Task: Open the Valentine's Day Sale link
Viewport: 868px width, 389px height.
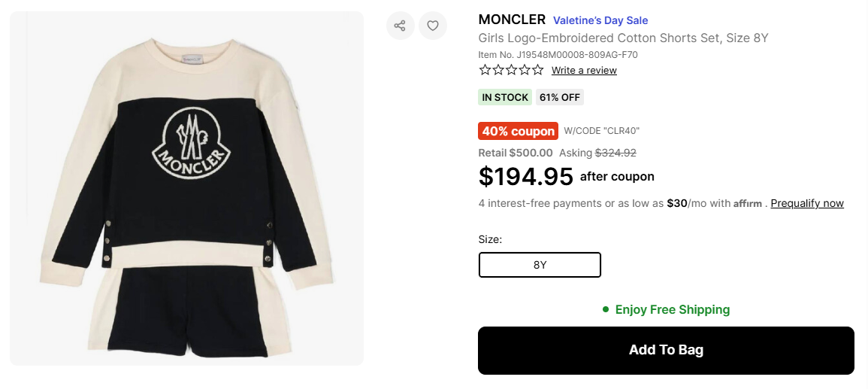Action: (600, 20)
